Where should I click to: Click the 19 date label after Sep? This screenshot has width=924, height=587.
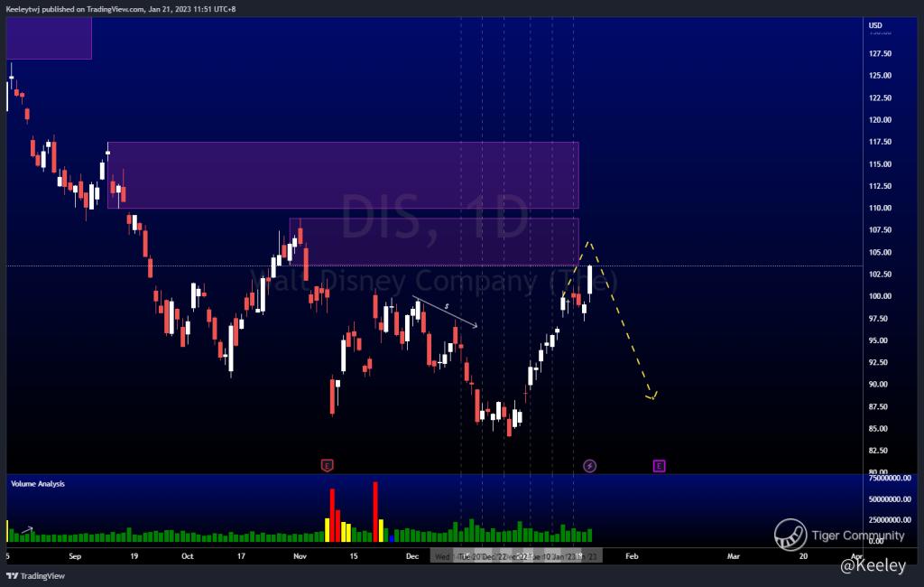(x=134, y=556)
